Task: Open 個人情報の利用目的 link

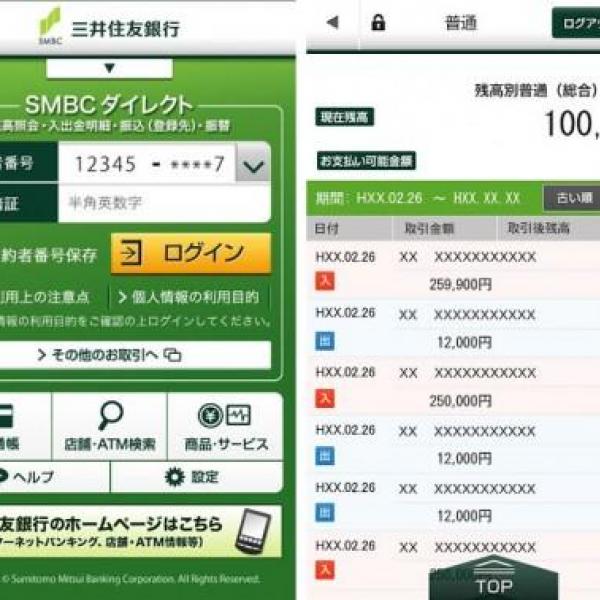Action: click(x=189, y=297)
